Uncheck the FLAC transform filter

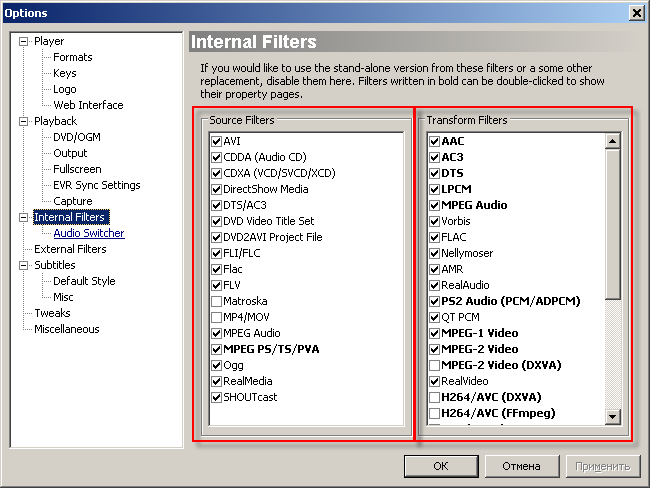(434, 237)
